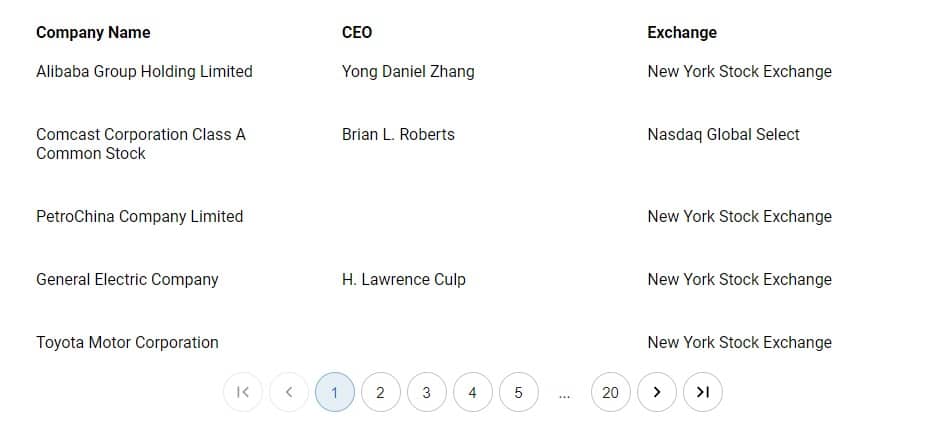
Task: Open page 5 of the table
Action: (518, 392)
